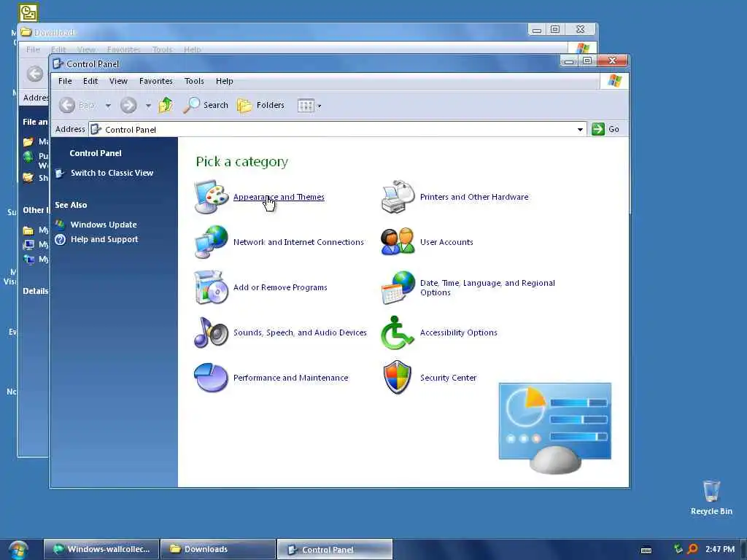Switch to Downloads taskbar button
Screen dimensions: 747x560
[218, 549]
